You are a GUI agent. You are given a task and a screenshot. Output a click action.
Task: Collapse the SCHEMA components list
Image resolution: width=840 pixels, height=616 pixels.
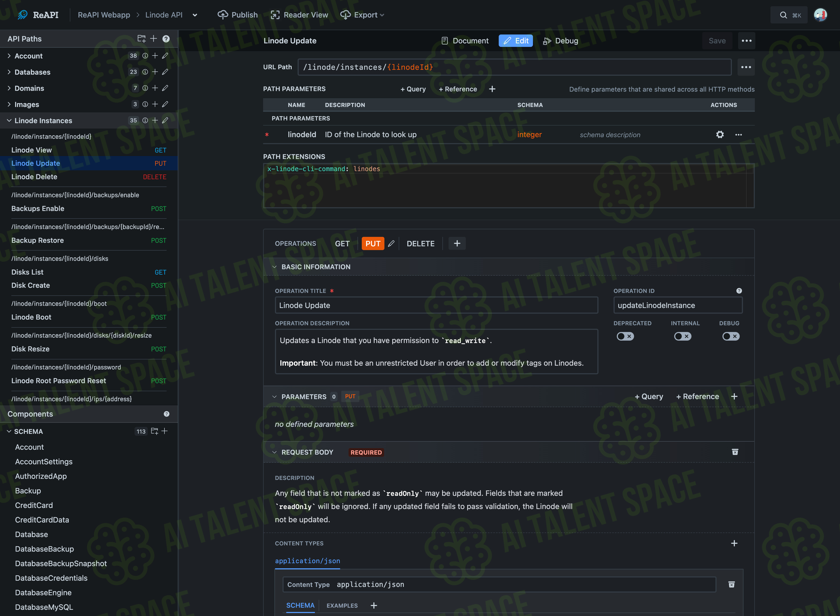[9, 431]
